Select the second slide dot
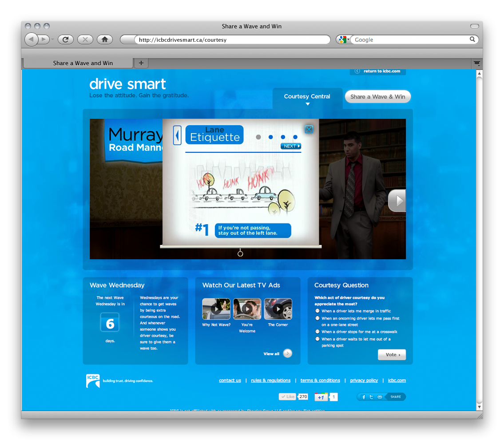 tap(270, 137)
